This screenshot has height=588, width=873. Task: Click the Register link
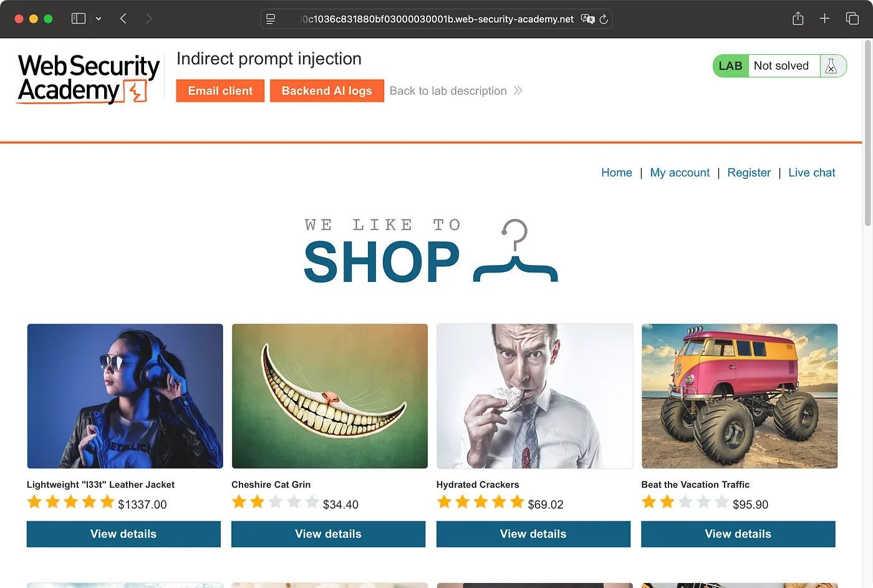pyautogui.click(x=749, y=173)
